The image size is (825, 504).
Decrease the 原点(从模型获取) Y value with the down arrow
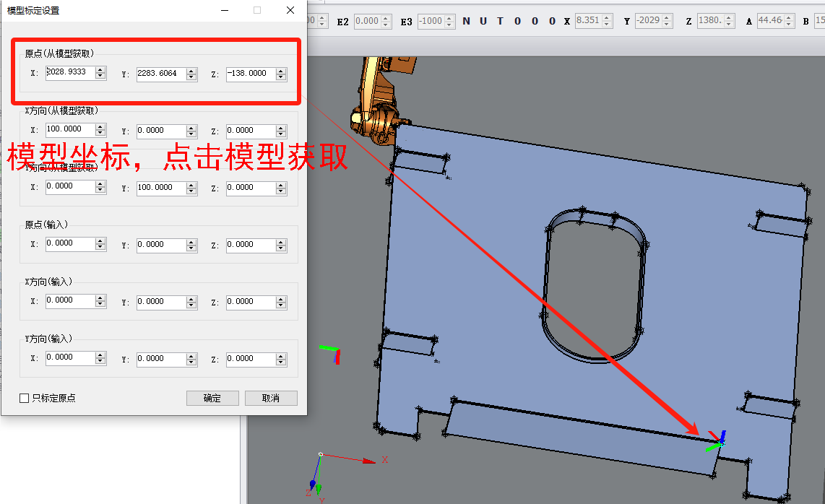pyautogui.click(x=191, y=77)
